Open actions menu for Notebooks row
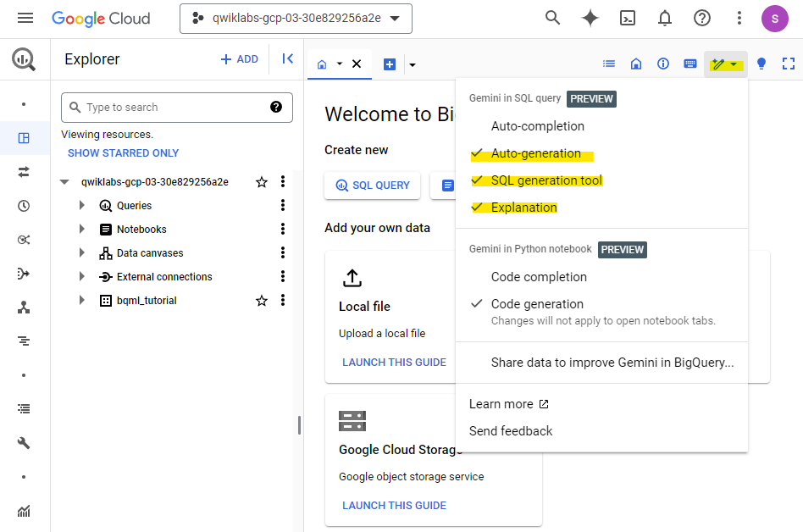This screenshot has height=532, width=803. (283, 229)
